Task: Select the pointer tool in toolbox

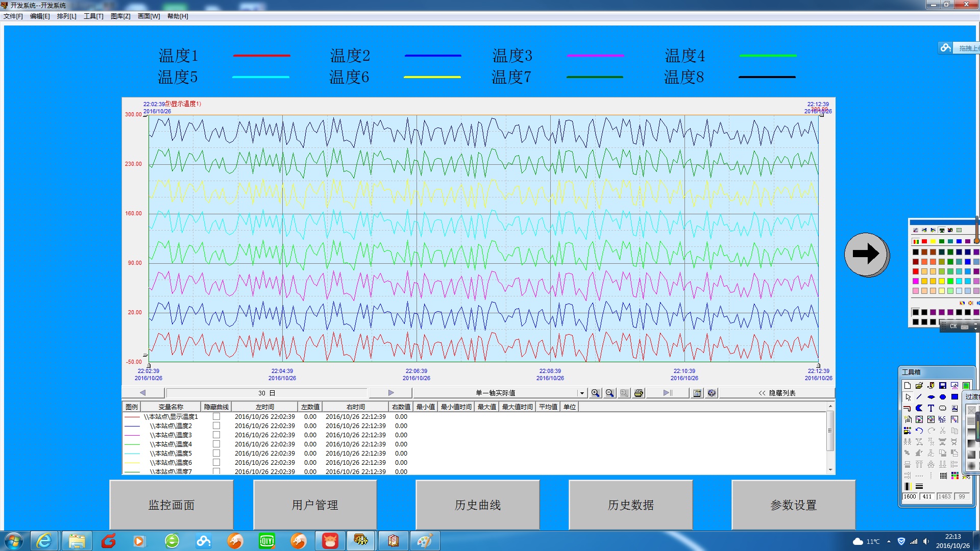Action: [908, 397]
